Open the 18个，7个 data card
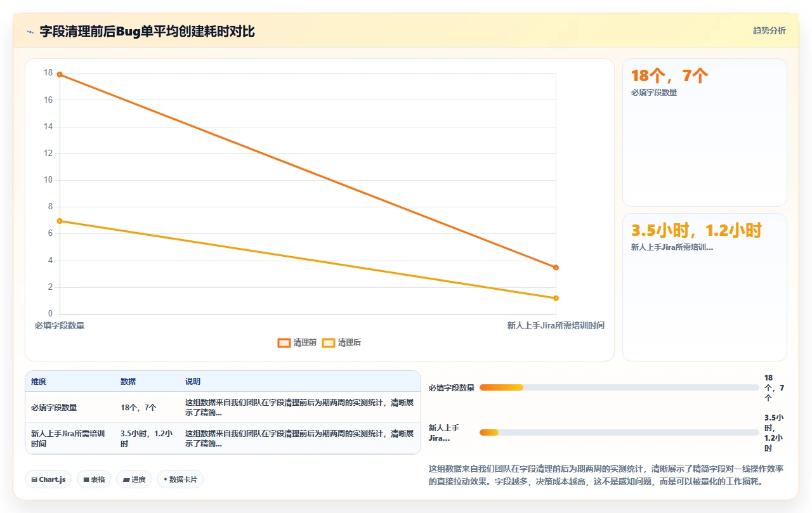This screenshot has width=812, height=513. click(x=705, y=133)
